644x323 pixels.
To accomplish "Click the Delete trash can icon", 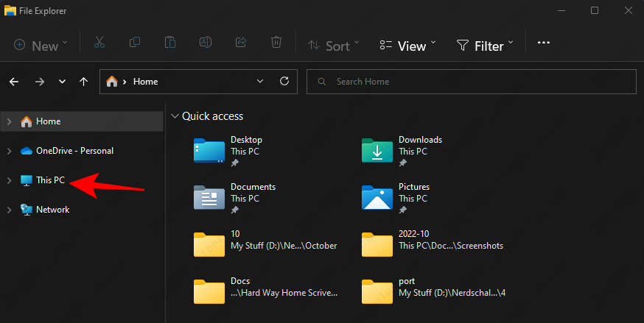I will [276, 43].
